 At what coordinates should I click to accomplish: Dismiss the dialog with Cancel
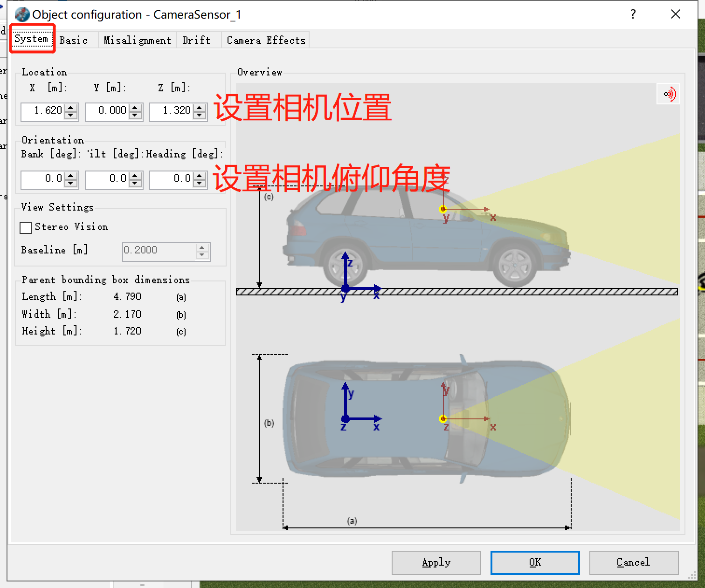[633, 562]
